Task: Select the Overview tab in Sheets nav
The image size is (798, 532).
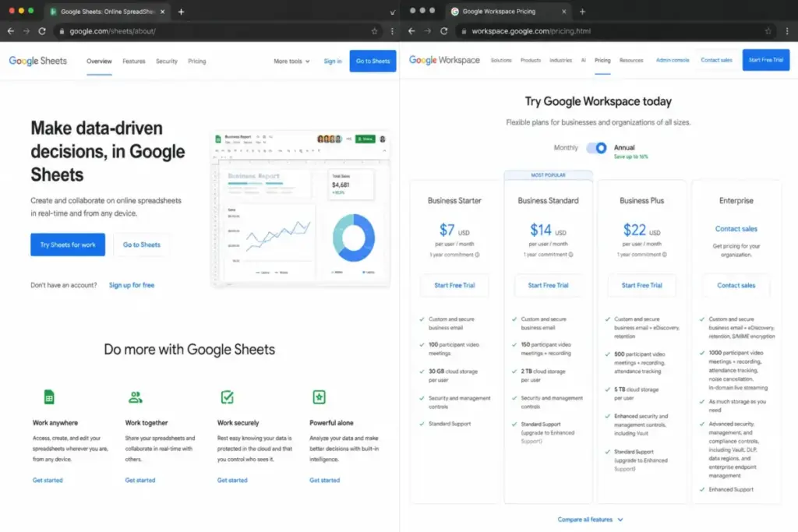Action: 99,61
